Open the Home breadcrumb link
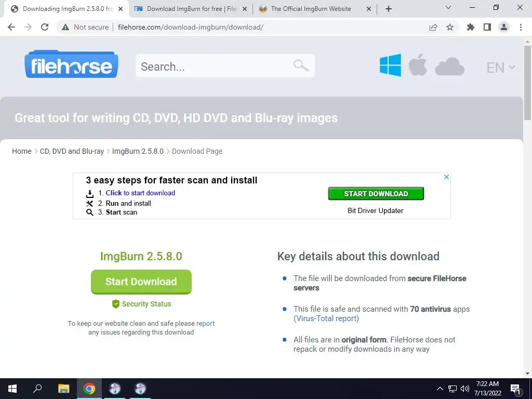Screen dimensions: 532x399 point(22,151)
